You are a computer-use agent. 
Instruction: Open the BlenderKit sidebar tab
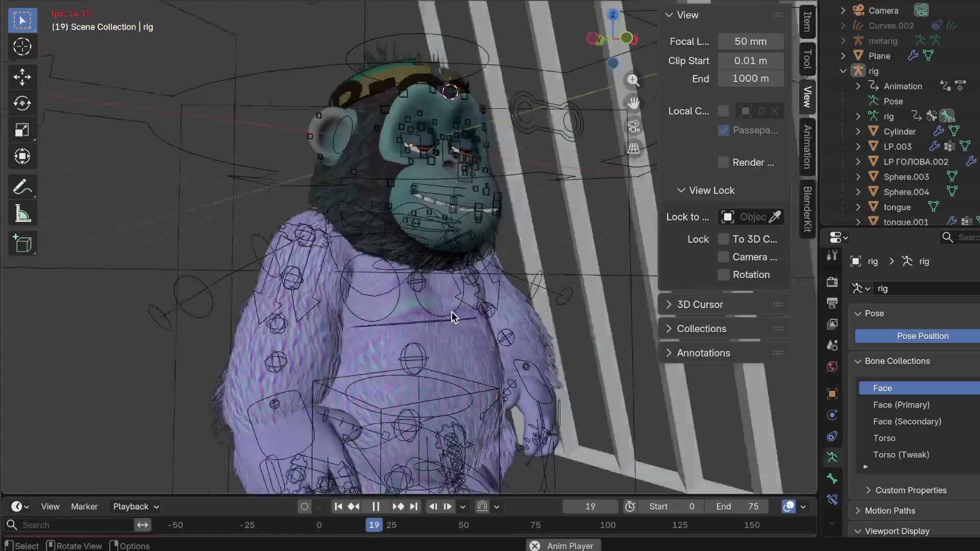point(807,209)
